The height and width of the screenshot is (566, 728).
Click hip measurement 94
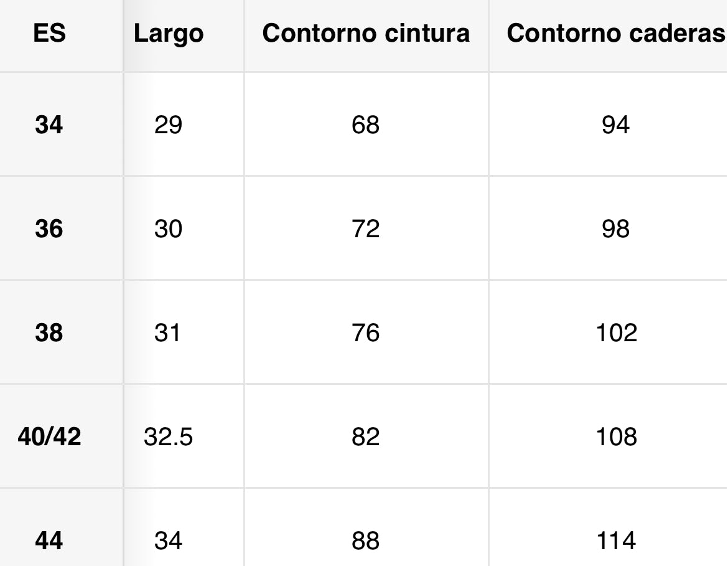[x=615, y=125]
